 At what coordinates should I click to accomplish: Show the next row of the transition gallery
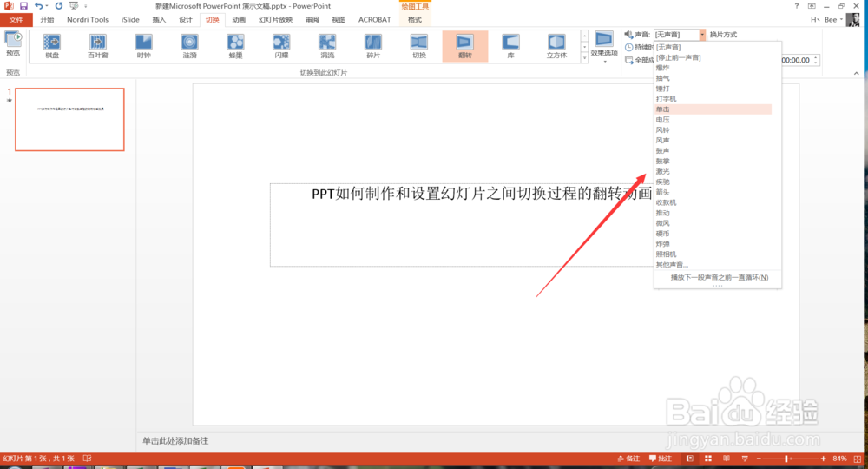tap(584, 47)
